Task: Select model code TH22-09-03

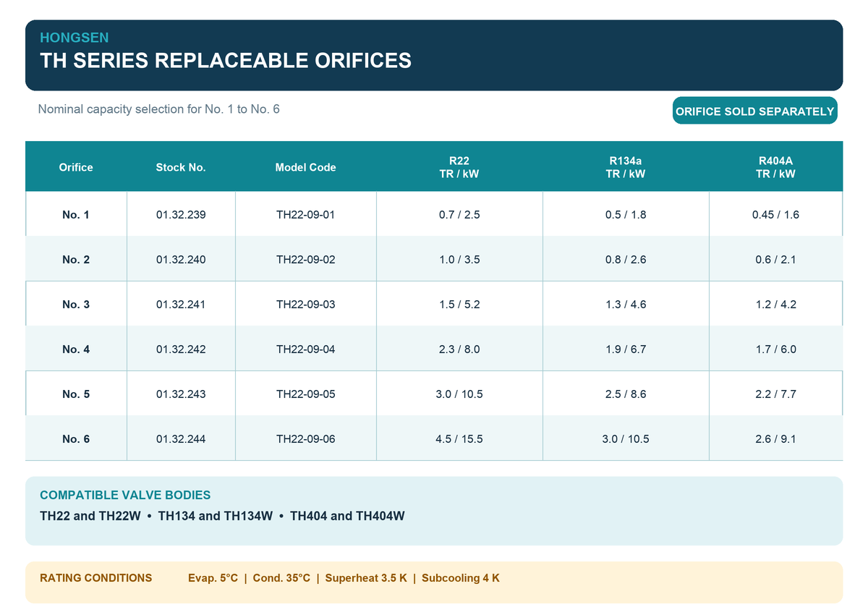Action: tap(305, 305)
